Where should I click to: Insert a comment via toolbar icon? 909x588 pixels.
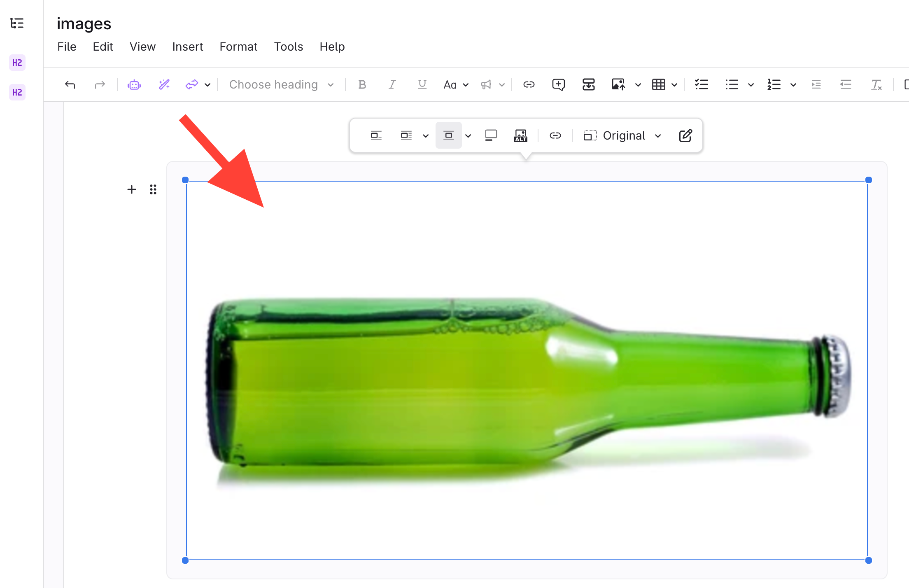coord(558,85)
